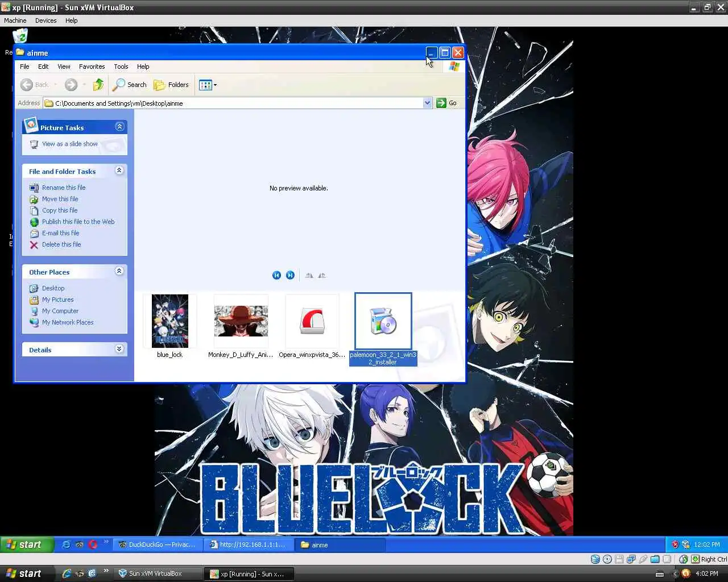Image resolution: width=728 pixels, height=582 pixels.
Task: Open the Search toolbar button
Action: point(130,85)
